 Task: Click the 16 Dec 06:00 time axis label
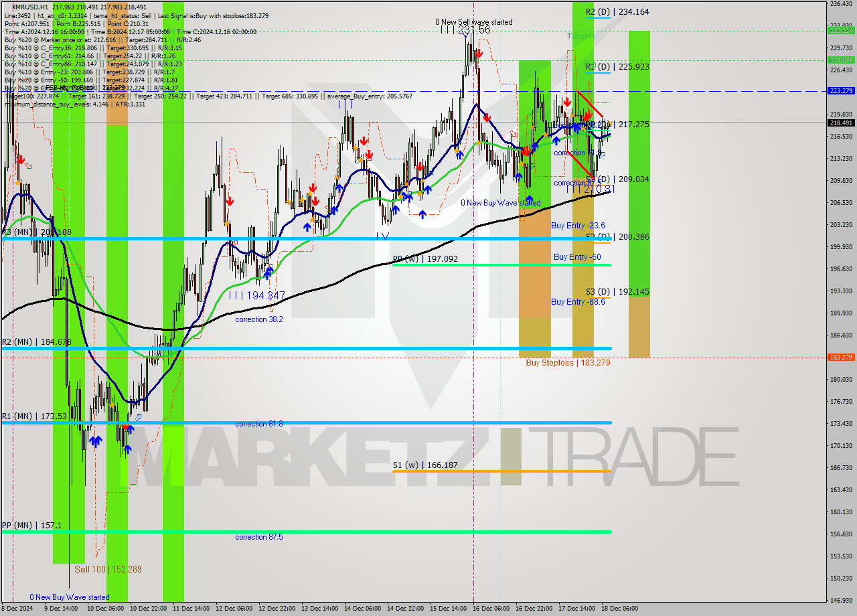pyautogui.click(x=491, y=609)
